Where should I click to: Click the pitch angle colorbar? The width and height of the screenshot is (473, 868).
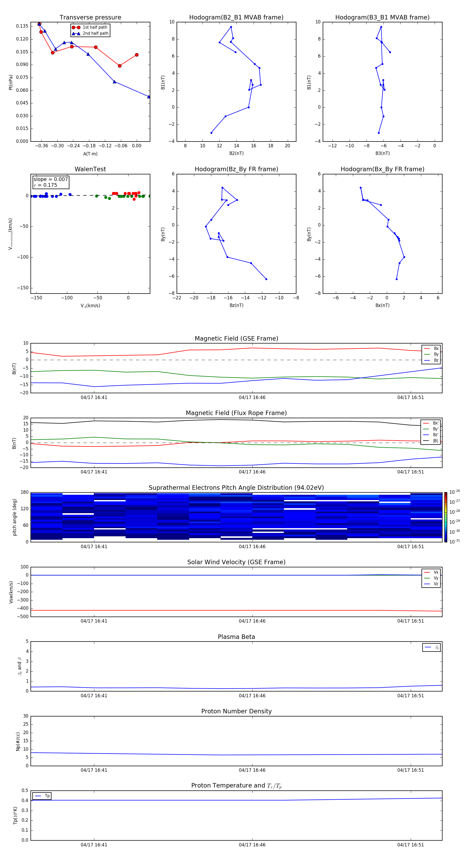tap(446, 517)
